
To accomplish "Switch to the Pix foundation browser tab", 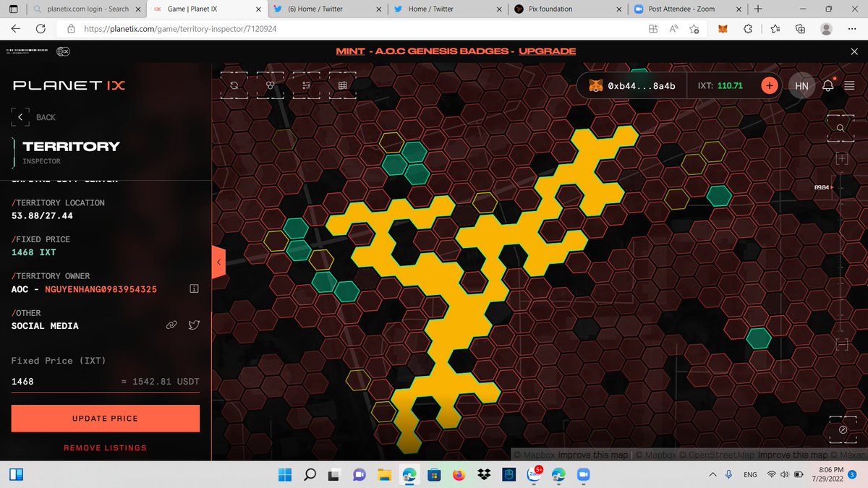I will point(566,9).
